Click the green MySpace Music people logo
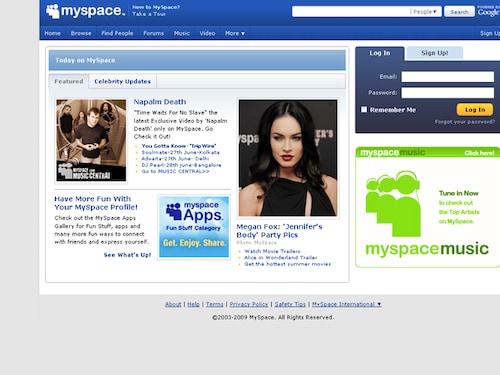This screenshot has height=375, width=500. [x=393, y=204]
